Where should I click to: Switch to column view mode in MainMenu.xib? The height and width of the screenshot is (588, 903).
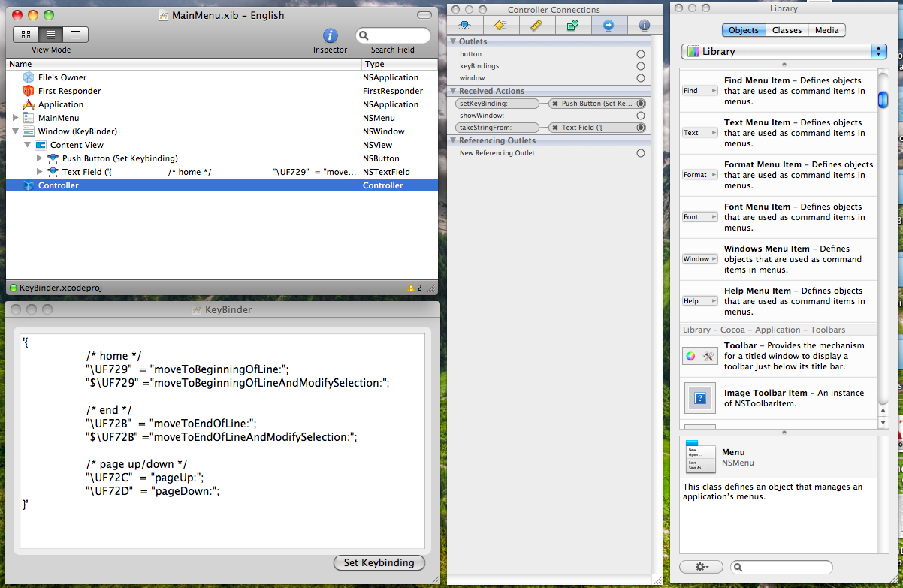76,35
